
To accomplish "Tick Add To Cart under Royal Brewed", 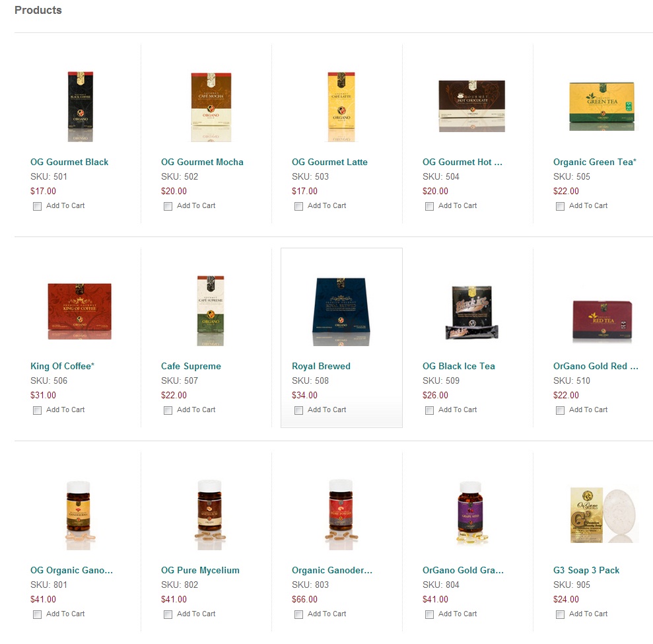I will click(x=298, y=410).
